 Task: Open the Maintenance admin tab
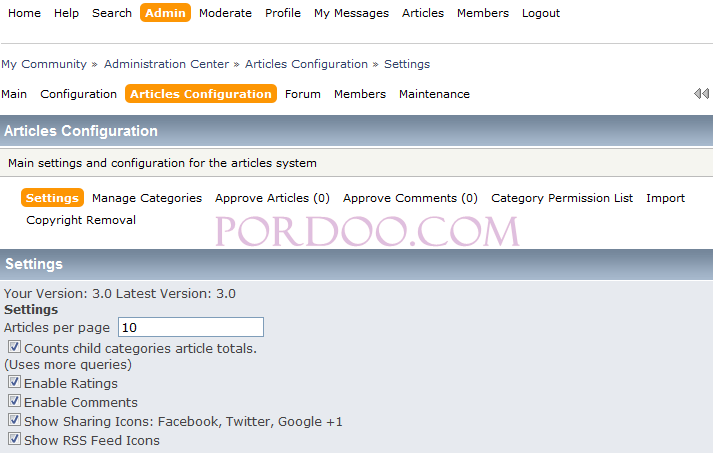434,94
